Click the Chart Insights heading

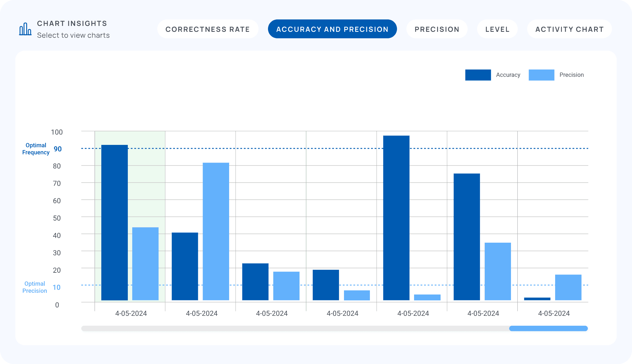[x=72, y=23]
